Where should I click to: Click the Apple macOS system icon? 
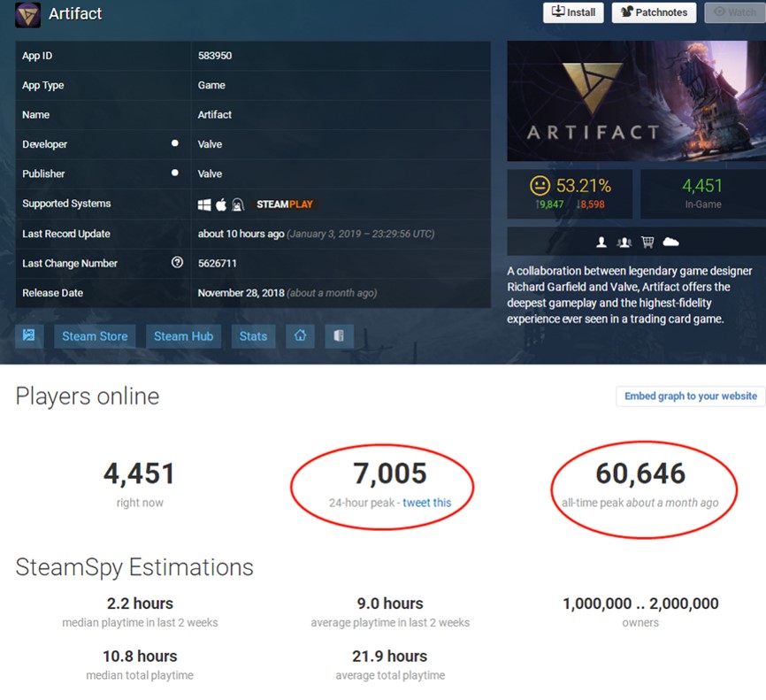(x=221, y=204)
